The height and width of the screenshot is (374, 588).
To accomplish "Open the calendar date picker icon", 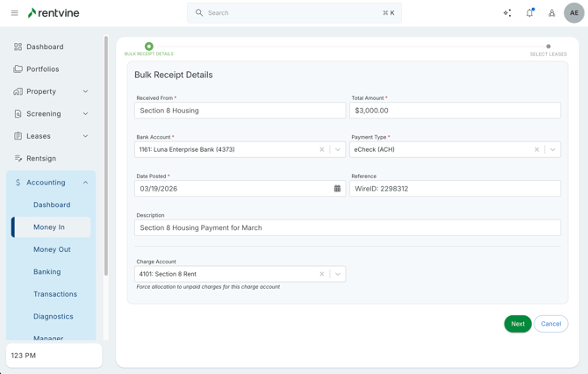I will click(x=337, y=189).
